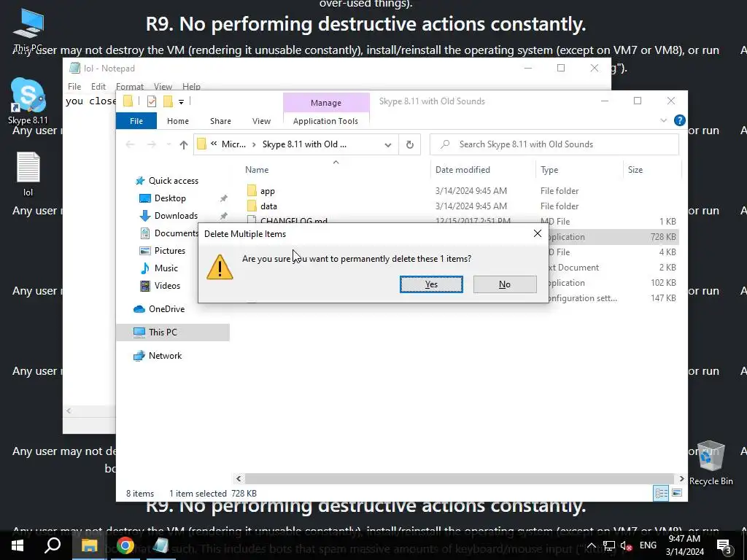Refresh the current folder view

coord(410,145)
